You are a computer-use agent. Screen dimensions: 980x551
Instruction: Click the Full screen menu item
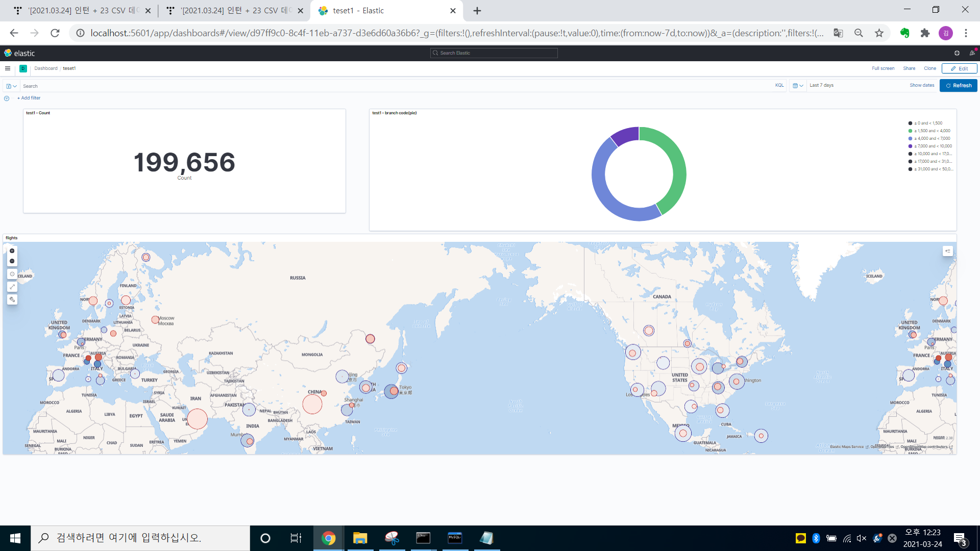883,68
